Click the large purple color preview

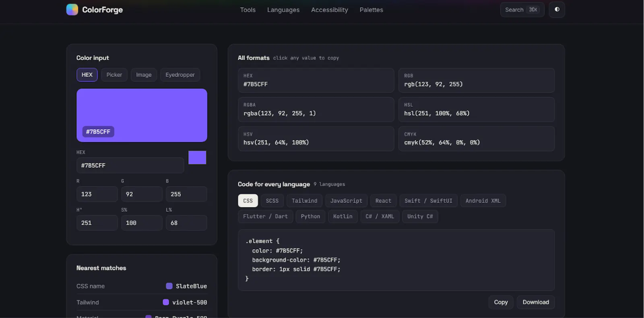[x=142, y=115]
